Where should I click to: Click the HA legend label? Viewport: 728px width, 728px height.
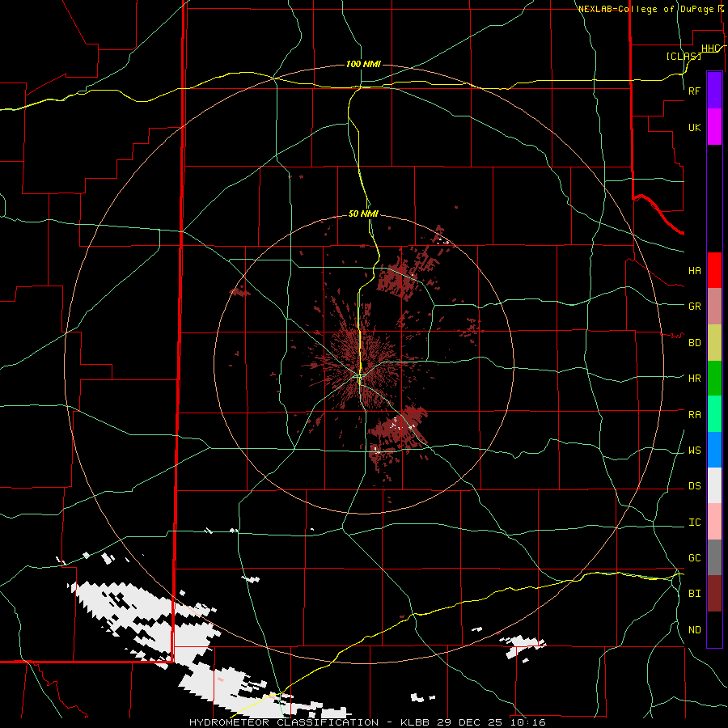(694, 270)
